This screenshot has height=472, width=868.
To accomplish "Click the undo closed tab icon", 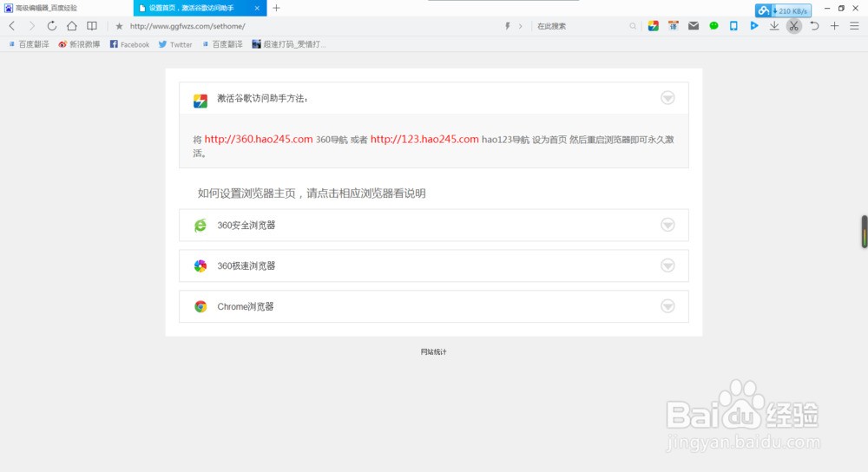I will (x=814, y=26).
